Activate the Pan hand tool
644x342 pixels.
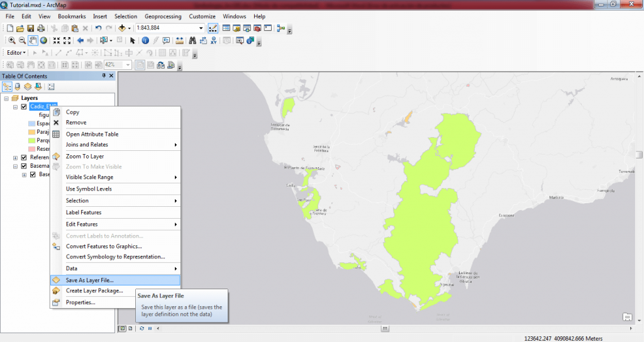pyautogui.click(x=32, y=40)
